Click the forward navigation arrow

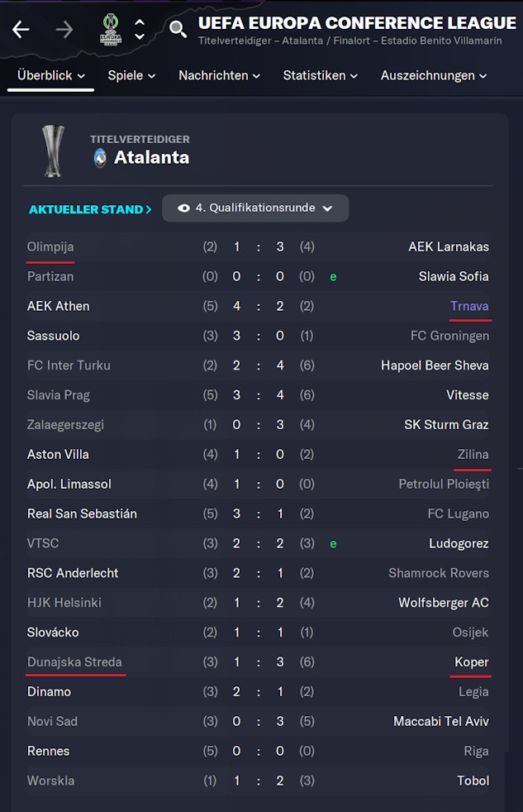pyautogui.click(x=64, y=31)
